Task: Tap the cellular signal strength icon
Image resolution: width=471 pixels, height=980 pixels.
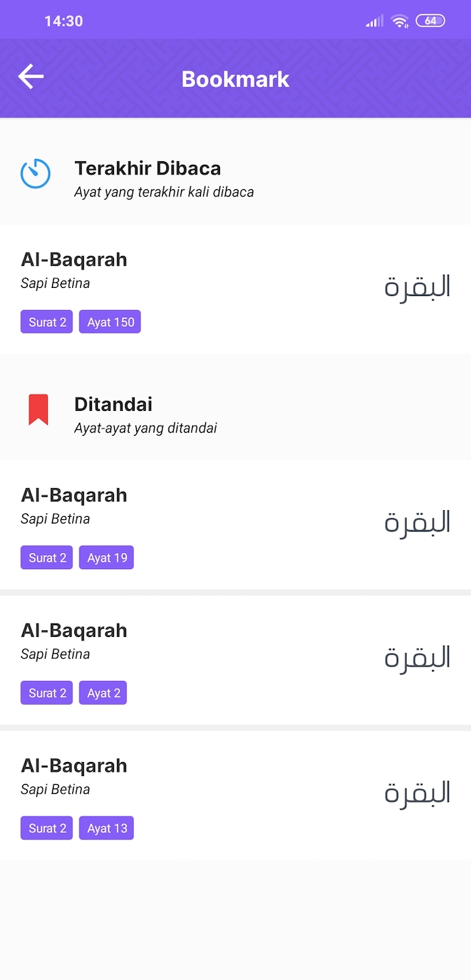Action: (x=375, y=21)
